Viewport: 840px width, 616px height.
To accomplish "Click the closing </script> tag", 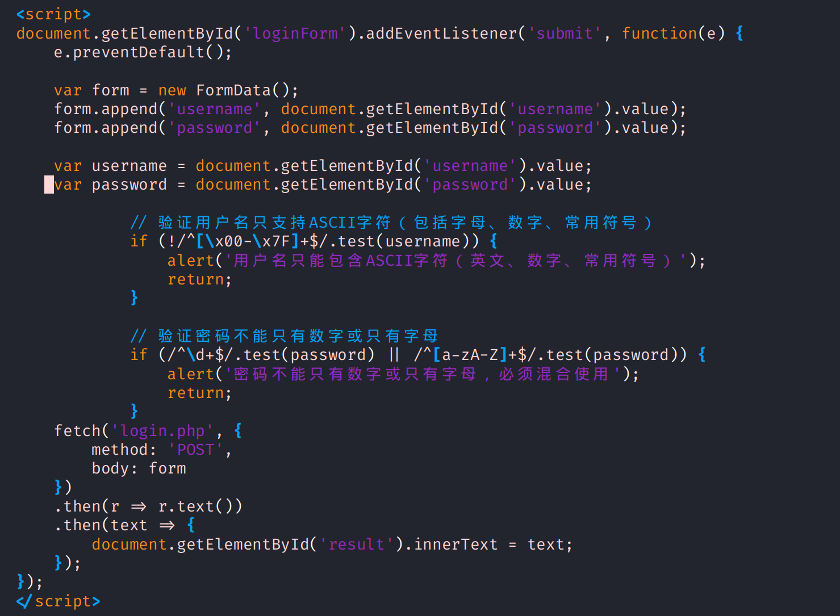I will coord(58,601).
